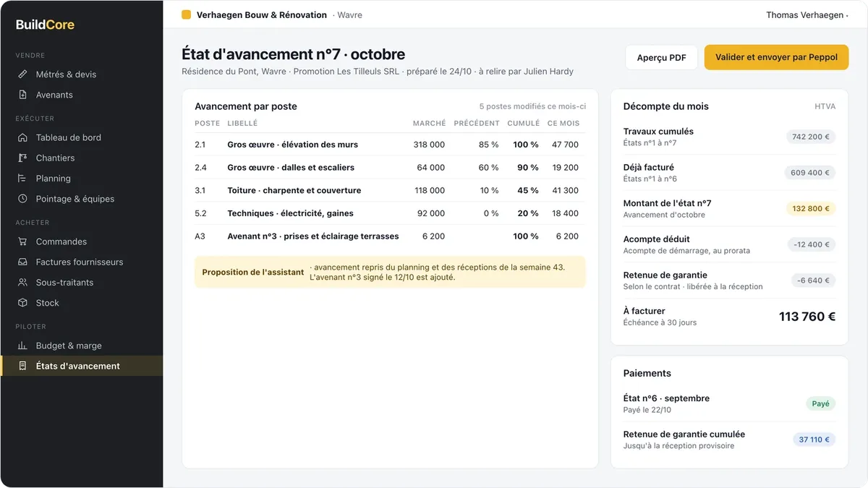The height and width of the screenshot is (488, 868).
Task: Click the 19 200 ce mois amount
Action: click(x=566, y=167)
